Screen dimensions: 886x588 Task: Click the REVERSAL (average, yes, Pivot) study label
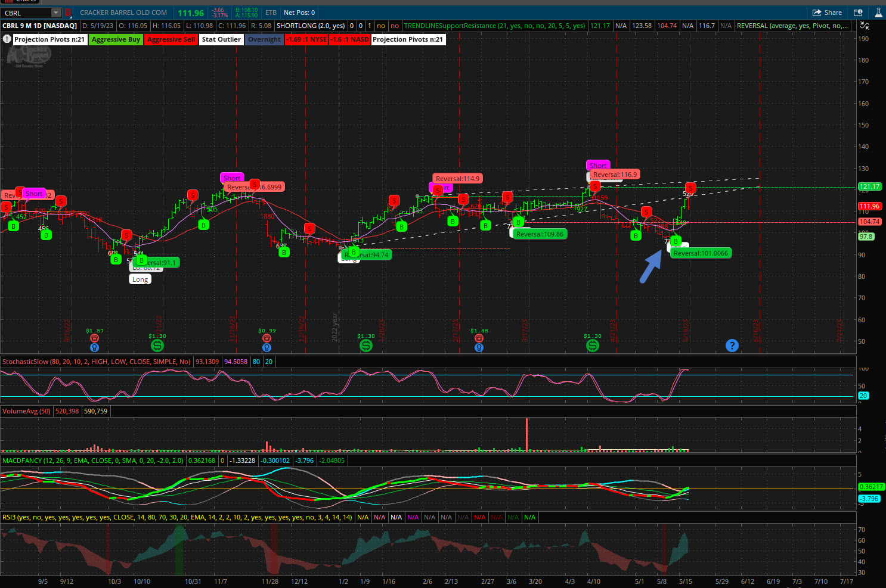click(792, 26)
